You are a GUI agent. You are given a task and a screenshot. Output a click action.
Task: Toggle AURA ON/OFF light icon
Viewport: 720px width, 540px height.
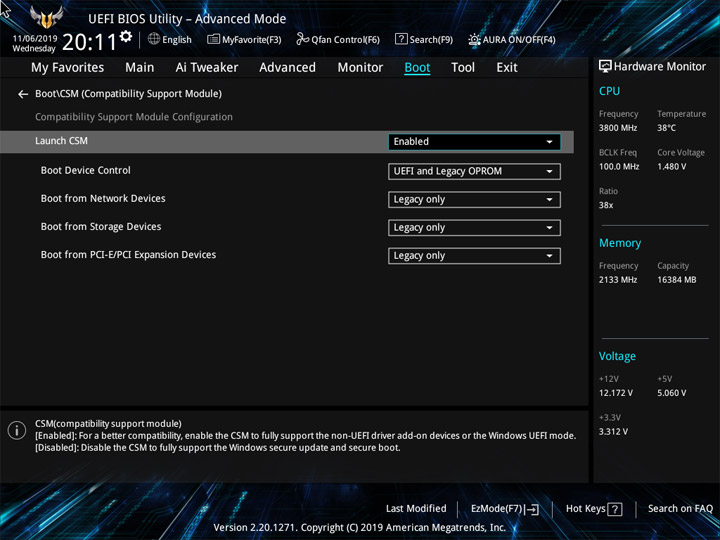pos(474,39)
